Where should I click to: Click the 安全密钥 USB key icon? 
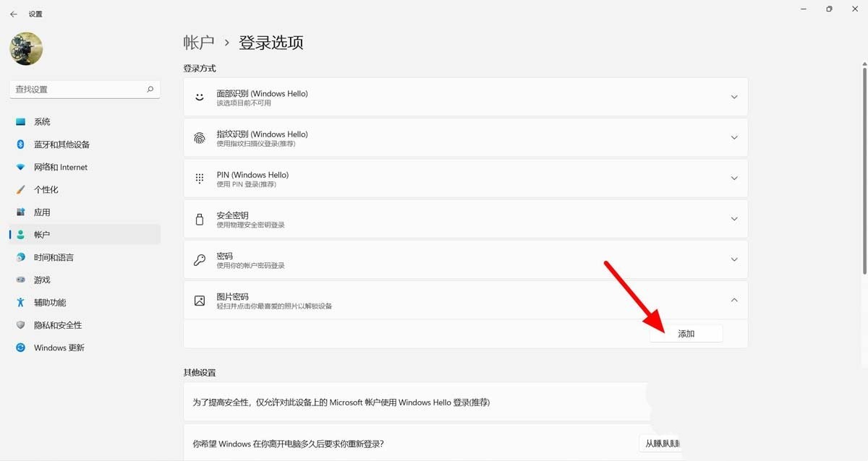coord(199,218)
